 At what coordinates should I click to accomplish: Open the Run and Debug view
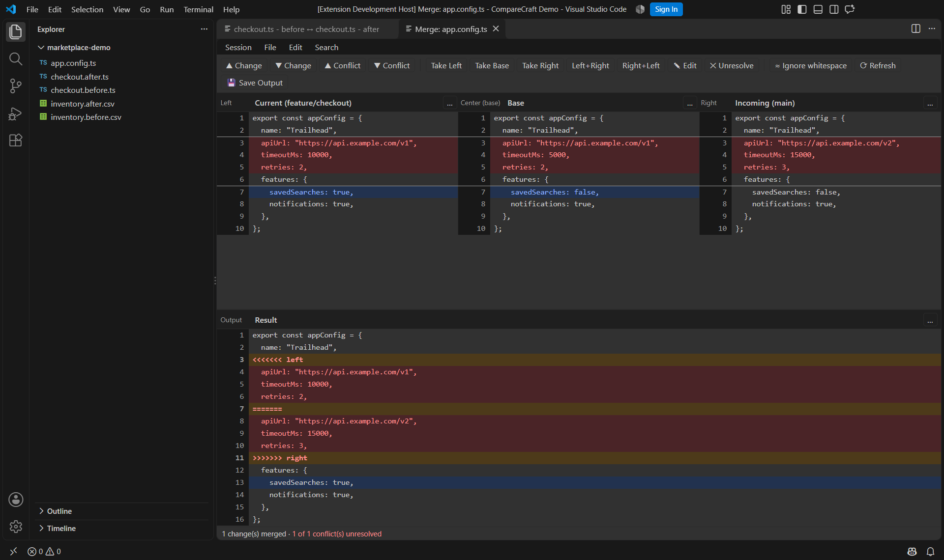16,113
